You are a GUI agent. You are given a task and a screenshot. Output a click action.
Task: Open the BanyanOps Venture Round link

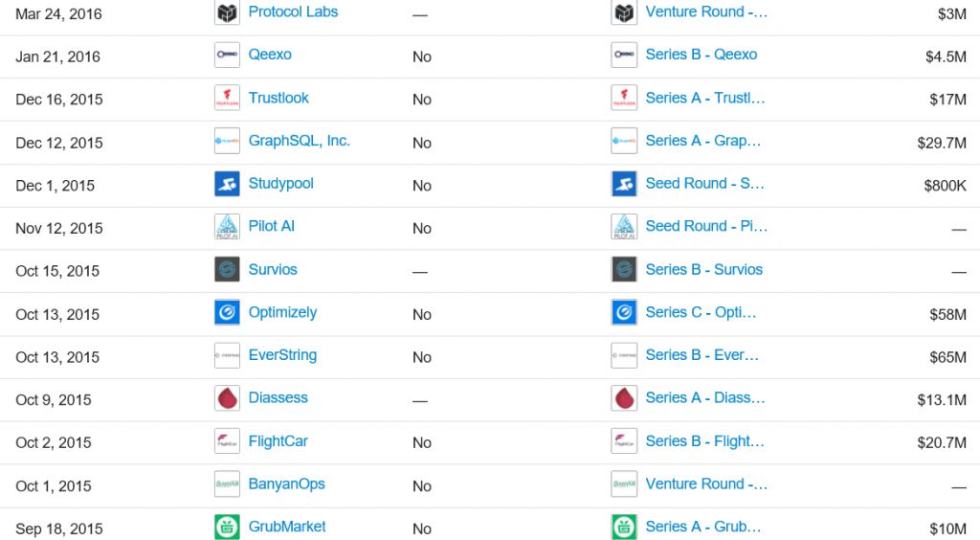706,484
